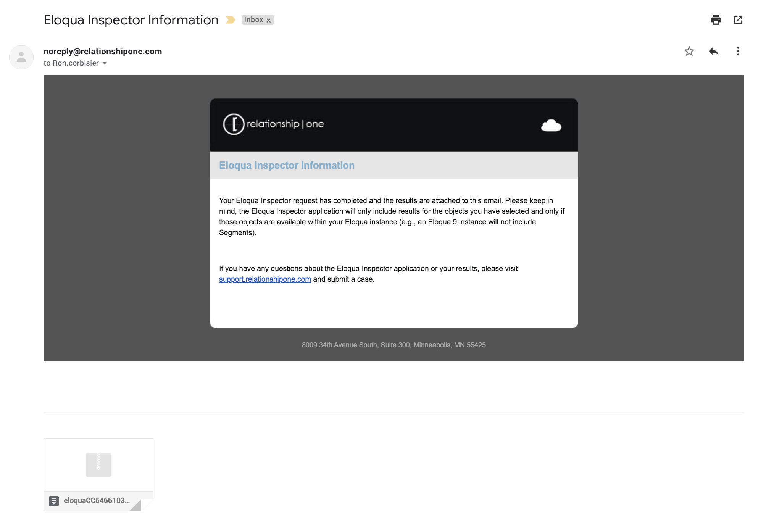Click the relationship one logo
Screen dimensions: 758x532
(x=273, y=124)
